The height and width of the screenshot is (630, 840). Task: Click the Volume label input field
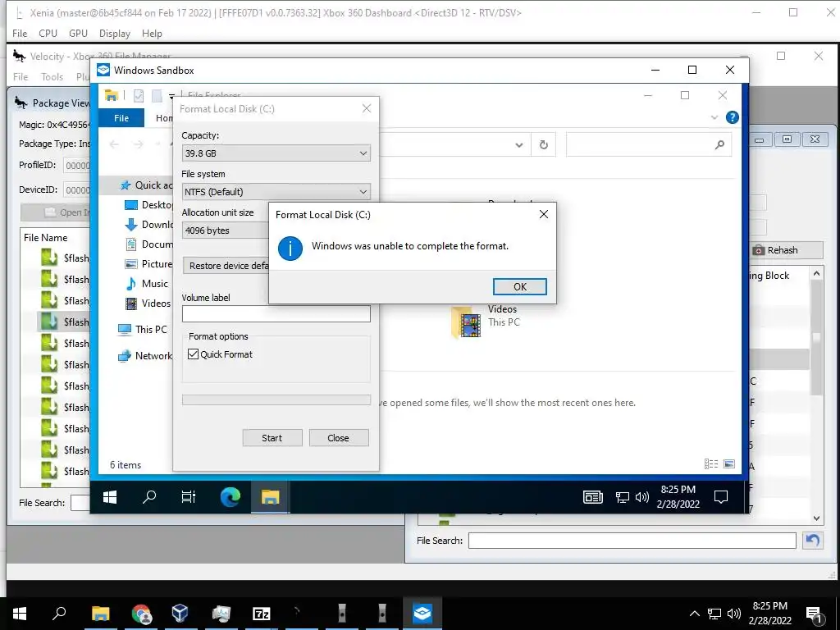click(x=276, y=314)
